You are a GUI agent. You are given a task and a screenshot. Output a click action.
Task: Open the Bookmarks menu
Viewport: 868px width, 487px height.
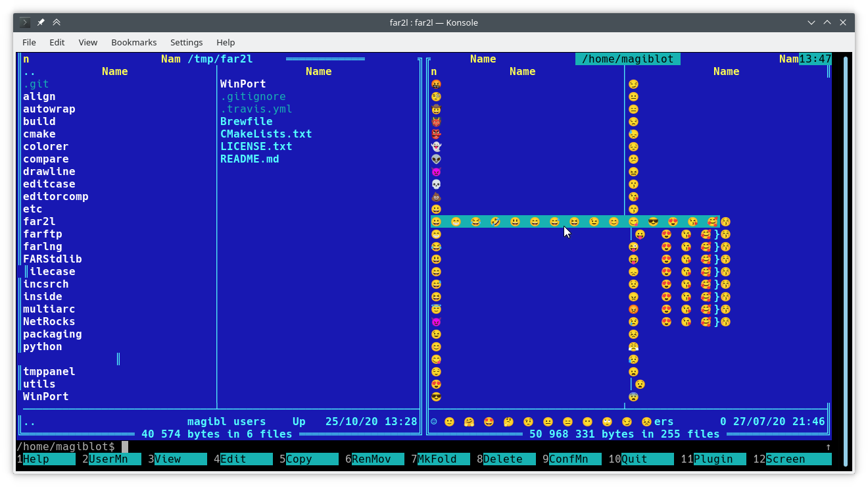pos(133,42)
